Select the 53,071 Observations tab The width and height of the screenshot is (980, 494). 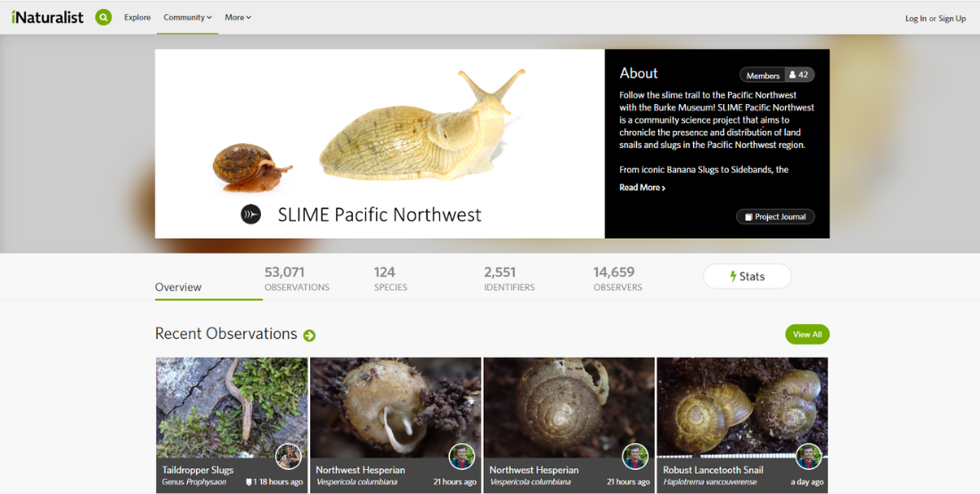pyautogui.click(x=297, y=279)
